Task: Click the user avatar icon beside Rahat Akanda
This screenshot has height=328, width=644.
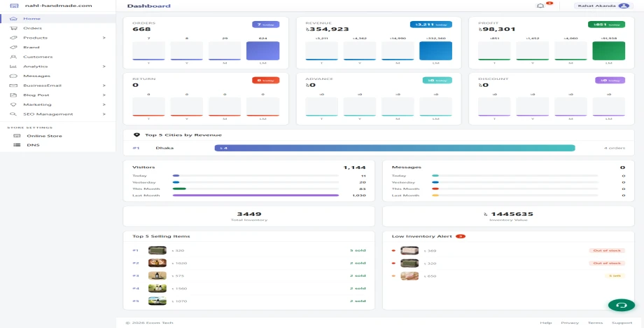Action: pyautogui.click(x=624, y=6)
